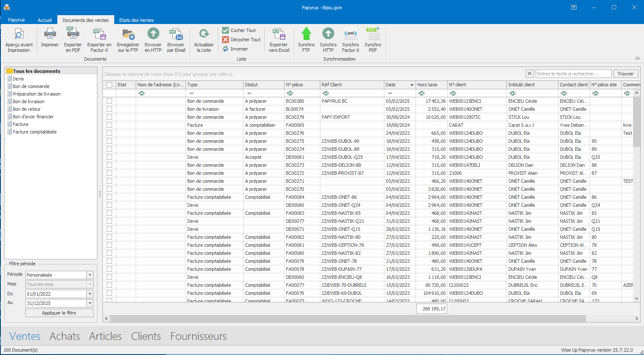Tick checkbox for row BC00280
This screenshot has width=644, height=355.
[x=110, y=101]
